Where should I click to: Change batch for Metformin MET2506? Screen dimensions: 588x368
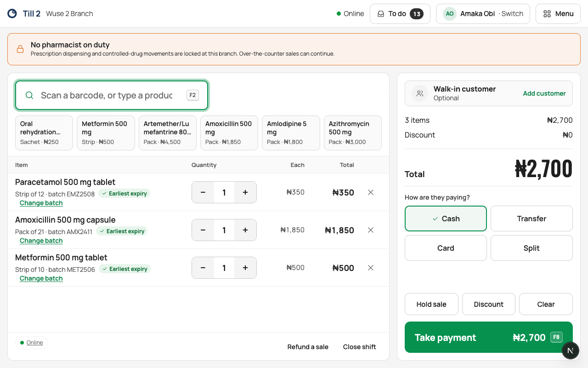pyautogui.click(x=41, y=278)
